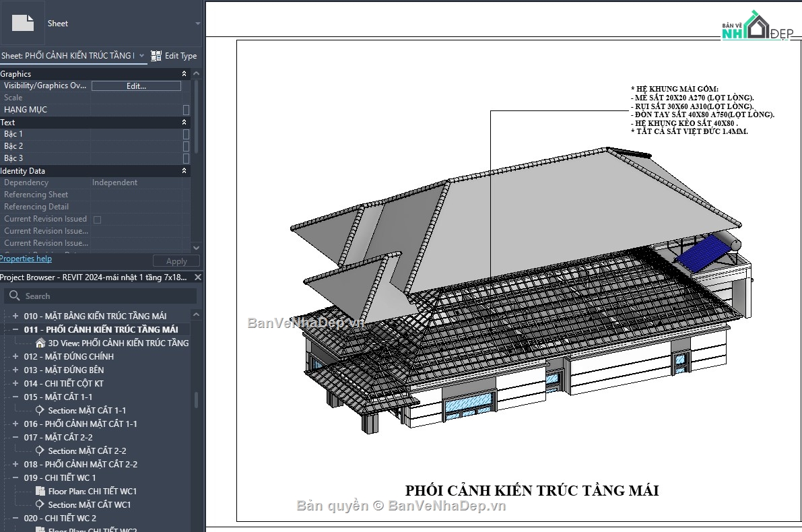Viewport: 802px width, 532px height.
Task: Click the search magnifier in Project Browser
Action: coord(14,295)
